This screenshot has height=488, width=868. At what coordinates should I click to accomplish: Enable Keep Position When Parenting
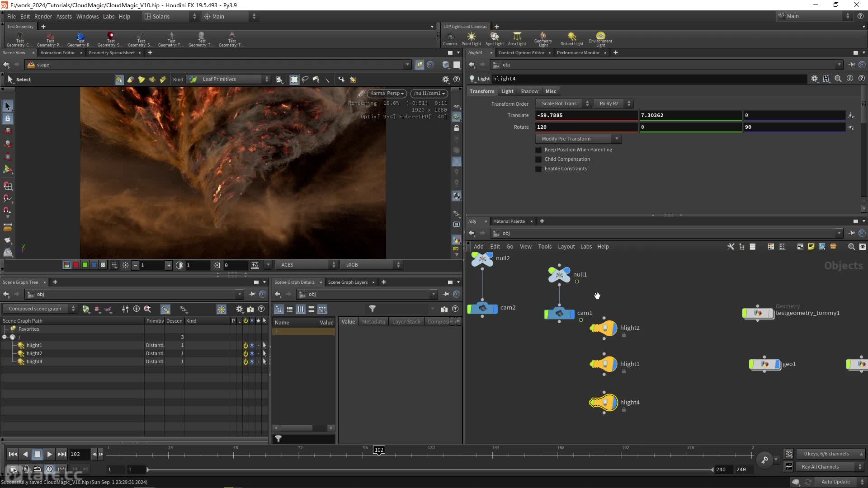coord(538,150)
